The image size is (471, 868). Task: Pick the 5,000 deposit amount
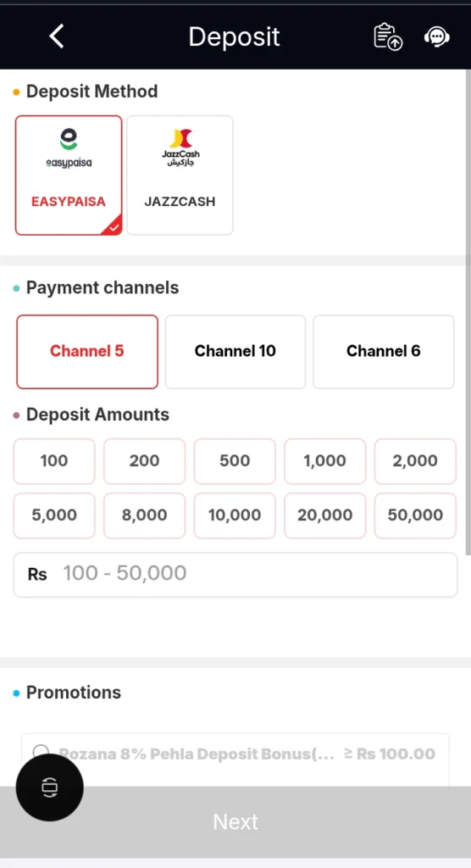click(54, 515)
